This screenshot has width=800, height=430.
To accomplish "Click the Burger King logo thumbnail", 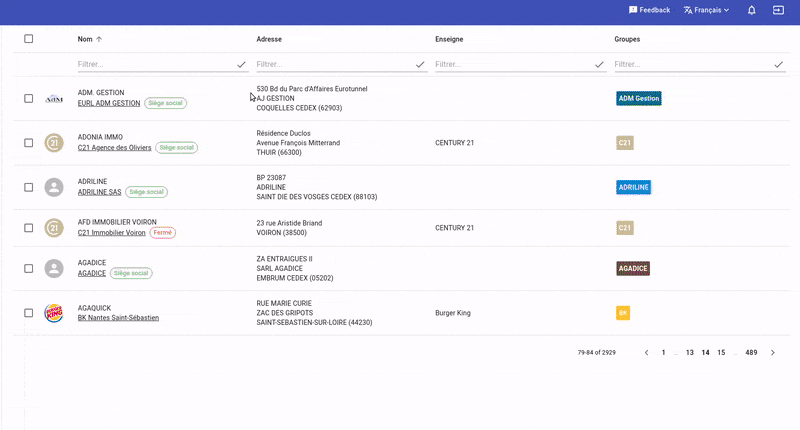I will point(54,313).
